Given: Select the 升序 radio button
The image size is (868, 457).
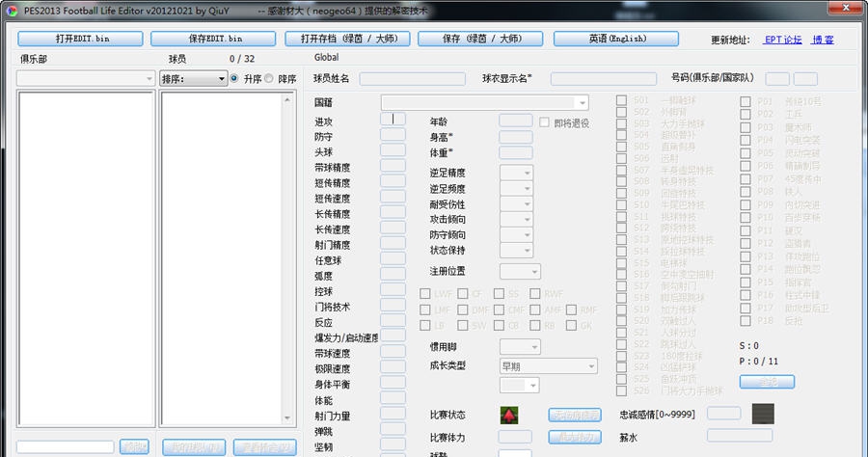Looking at the screenshot, I should coord(234,78).
